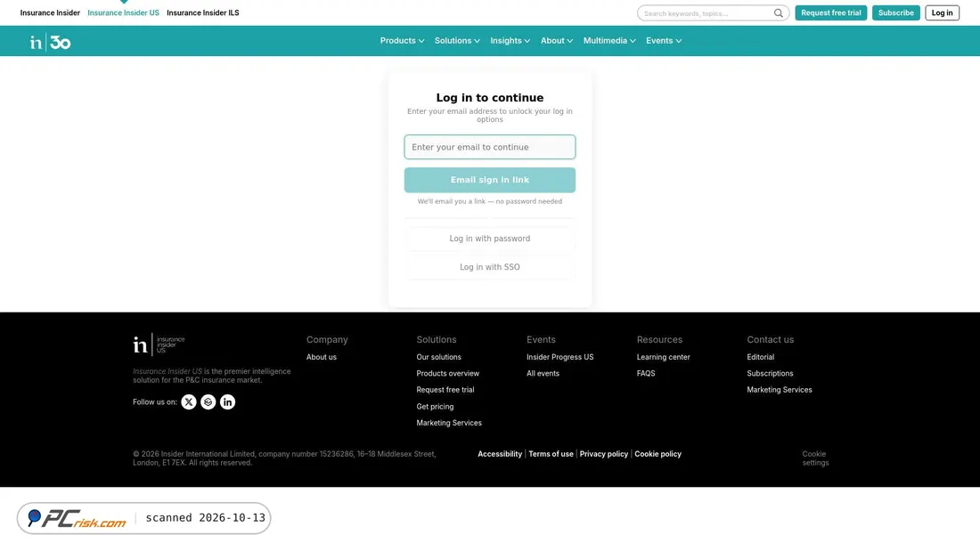Click the Request free trial button
980x551 pixels.
[830, 13]
